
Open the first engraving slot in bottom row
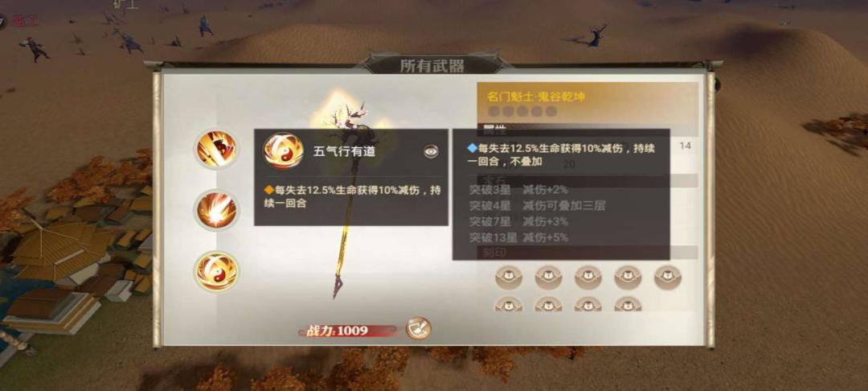[x=508, y=303]
